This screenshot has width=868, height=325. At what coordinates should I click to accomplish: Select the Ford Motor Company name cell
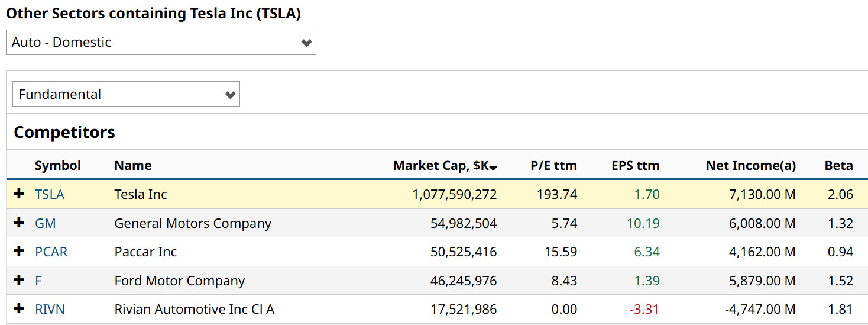tap(180, 281)
